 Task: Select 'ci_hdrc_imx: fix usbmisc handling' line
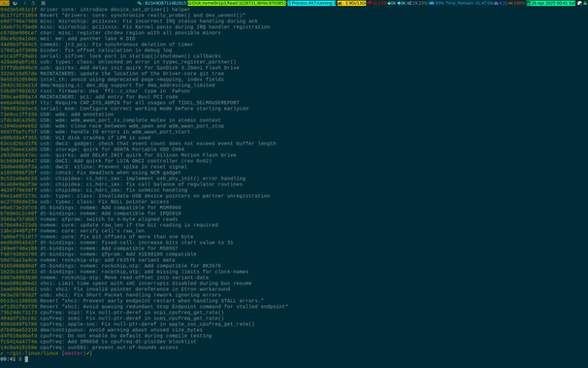point(93,189)
